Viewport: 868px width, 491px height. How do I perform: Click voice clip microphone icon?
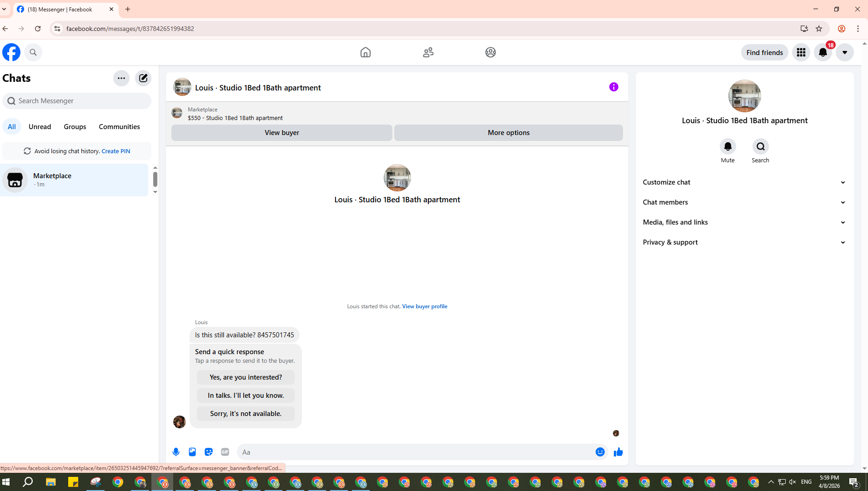pos(176,452)
